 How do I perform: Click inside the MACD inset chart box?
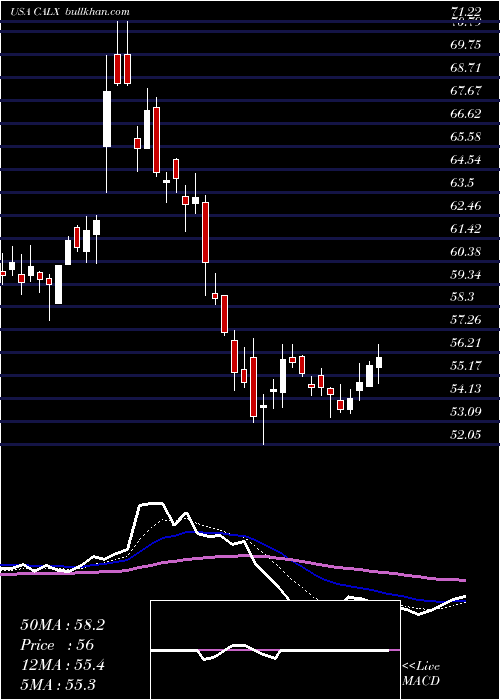tap(275, 650)
